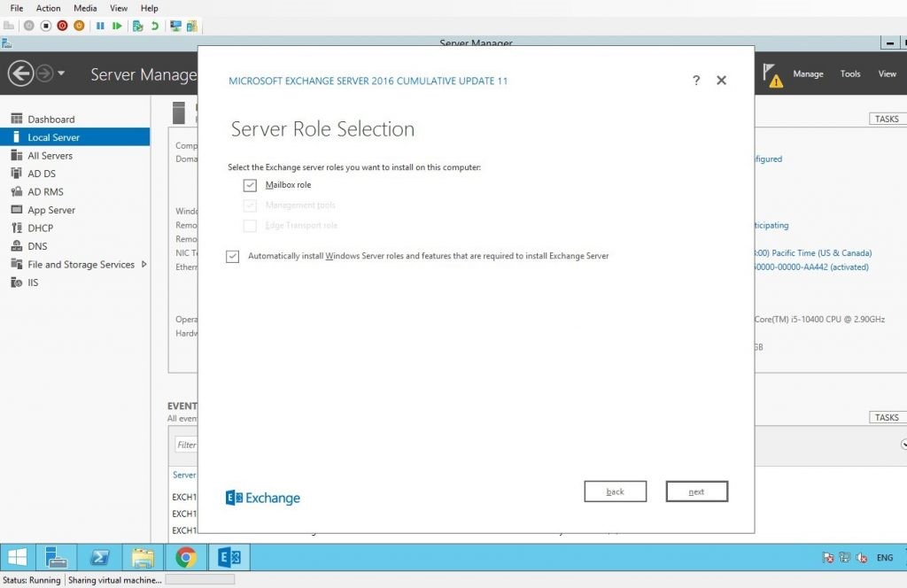The width and height of the screenshot is (907, 588).
Task: Open the Manage menu in Server Manager
Action: (x=808, y=74)
